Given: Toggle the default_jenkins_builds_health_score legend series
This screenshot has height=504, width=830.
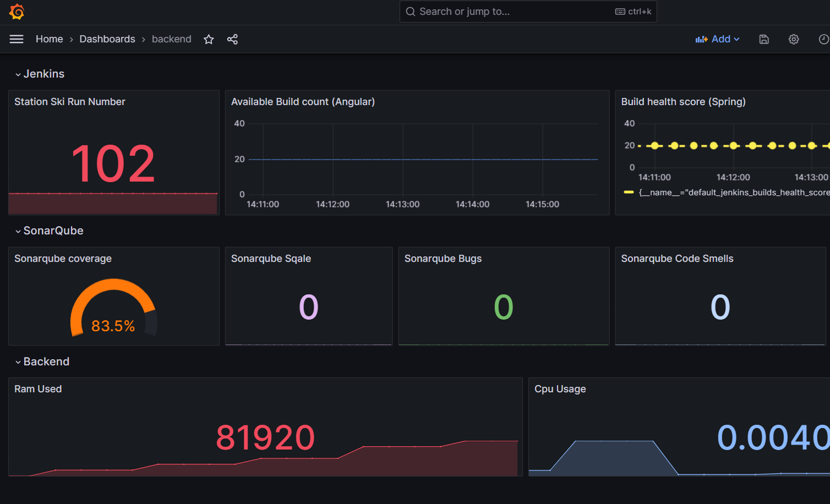Looking at the screenshot, I should tap(734, 193).
